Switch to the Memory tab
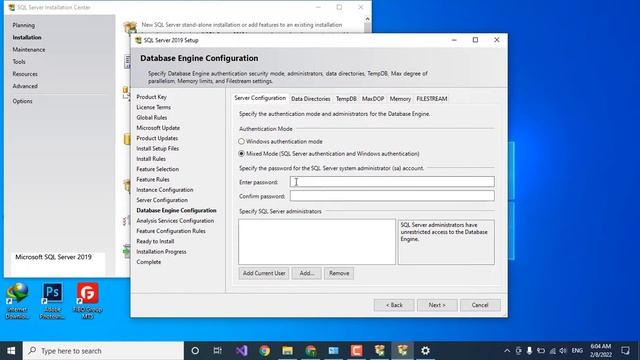 [400, 99]
